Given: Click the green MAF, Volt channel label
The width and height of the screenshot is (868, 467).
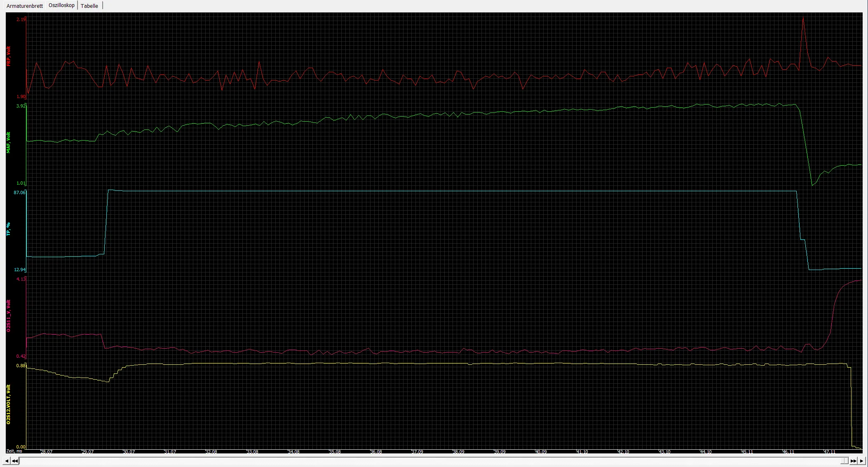Looking at the screenshot, I should pos(8,143).
